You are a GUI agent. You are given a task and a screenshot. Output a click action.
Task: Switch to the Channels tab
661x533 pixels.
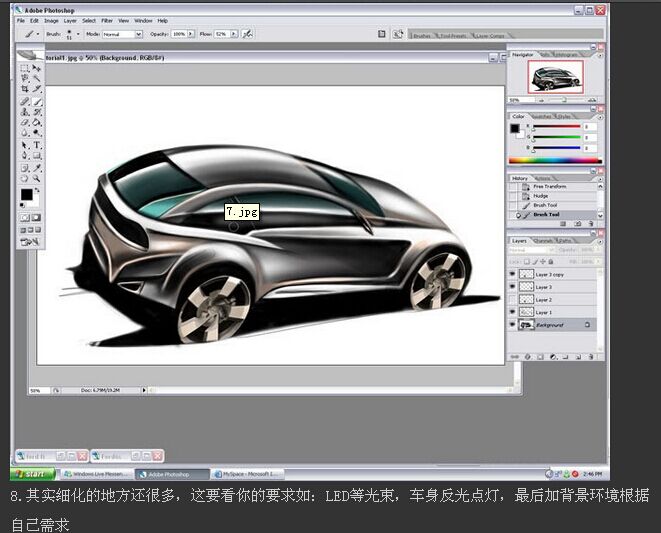[543, 241]
